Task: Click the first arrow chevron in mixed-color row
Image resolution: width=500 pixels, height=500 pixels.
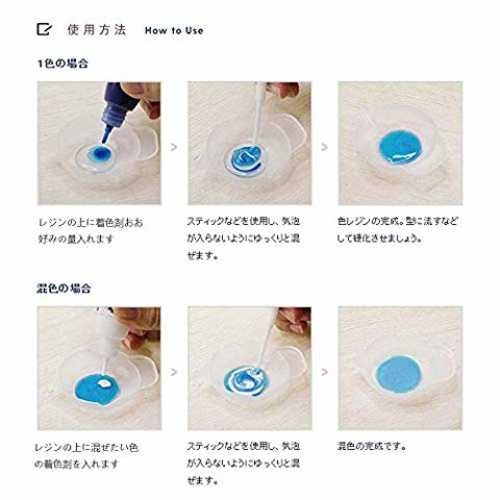Action: tap(174, 372)
